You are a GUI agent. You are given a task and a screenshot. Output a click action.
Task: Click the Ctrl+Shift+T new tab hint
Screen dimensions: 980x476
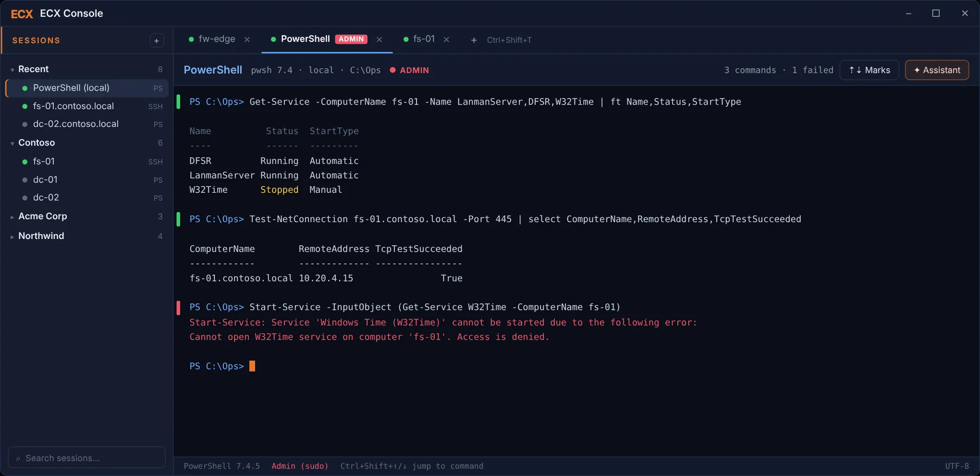pos(509,40)
